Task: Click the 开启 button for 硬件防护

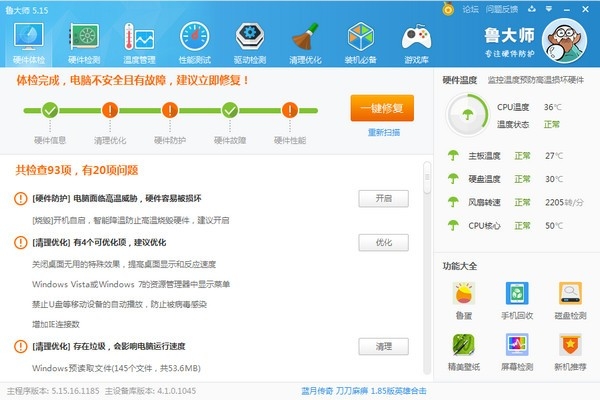Action: click(x=383, y=198)
